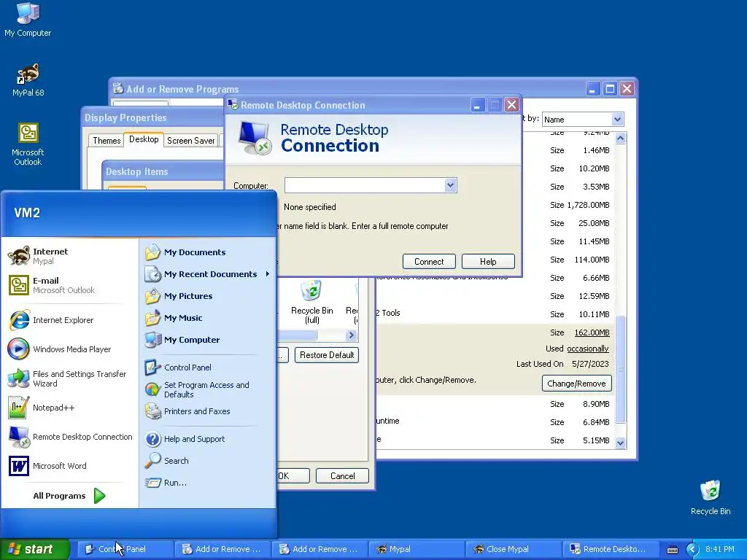Open My Pictures in Start menu
This screenshot has height=560, width=747.
point(207,296)
